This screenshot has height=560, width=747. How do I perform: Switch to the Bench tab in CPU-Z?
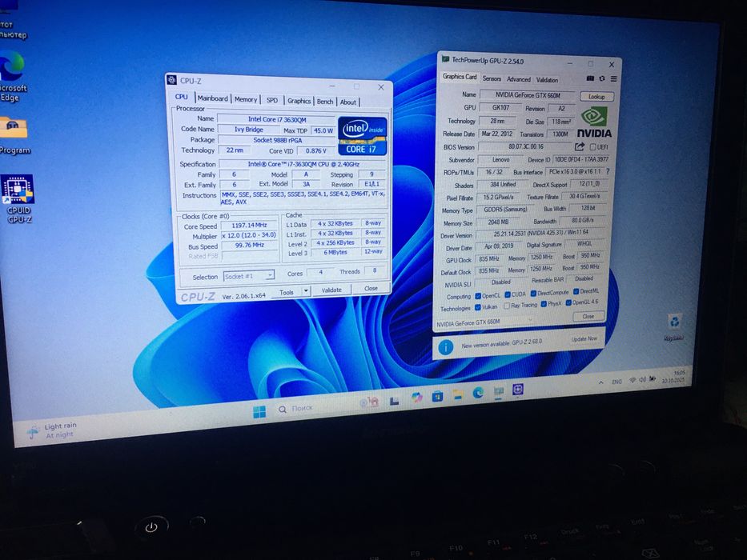click(325, 102)
